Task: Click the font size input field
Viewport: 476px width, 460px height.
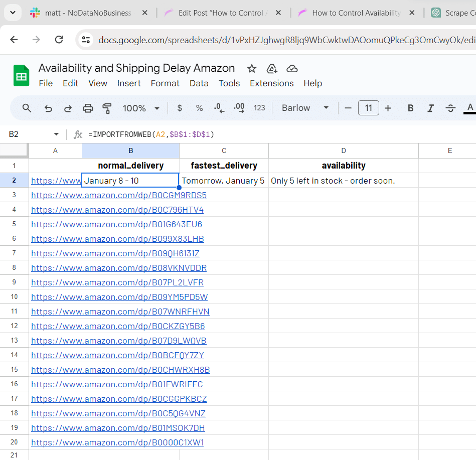Action: tap(368, 108)
